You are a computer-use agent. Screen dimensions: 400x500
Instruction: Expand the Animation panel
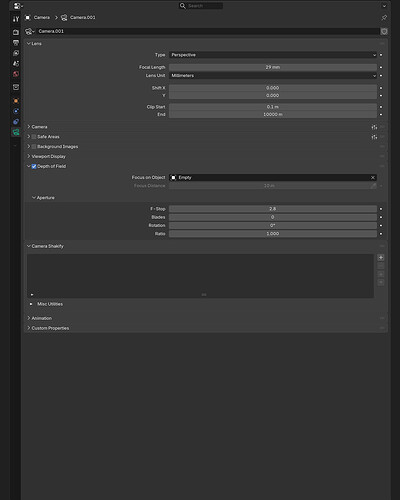[x=29, y=318]
